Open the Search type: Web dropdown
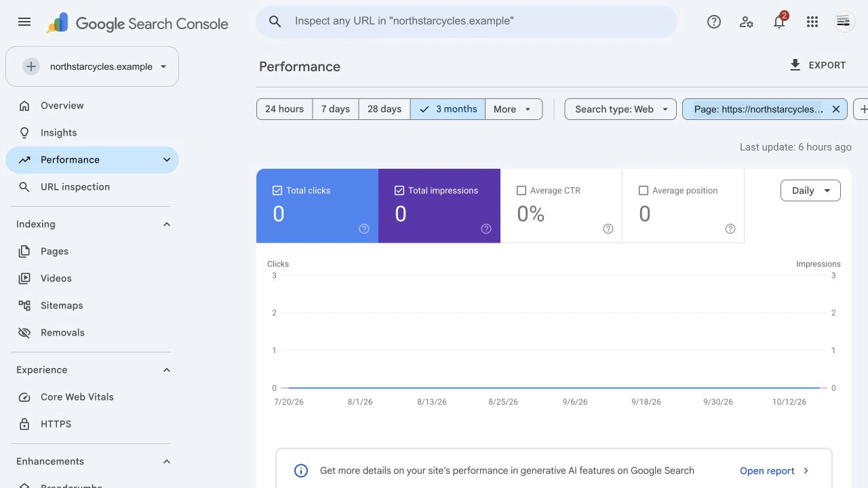Screen dimensions: 868x488 click(620, 109)
